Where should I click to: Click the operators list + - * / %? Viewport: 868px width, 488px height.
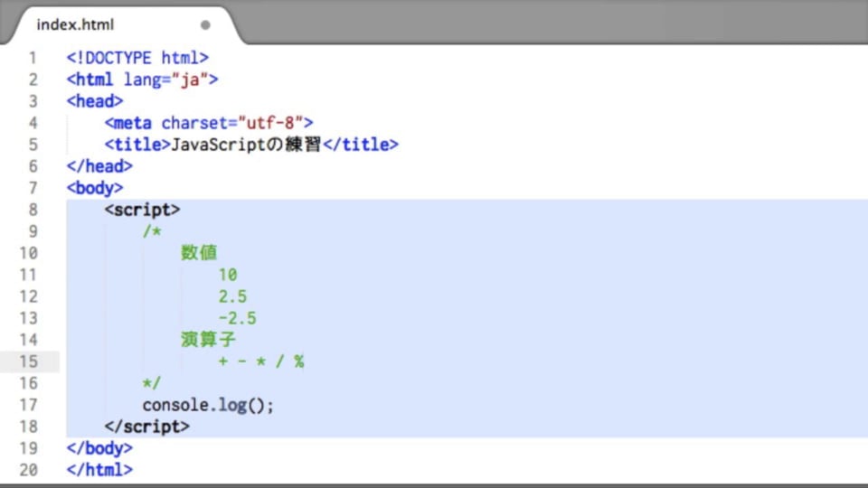[260, 361]
